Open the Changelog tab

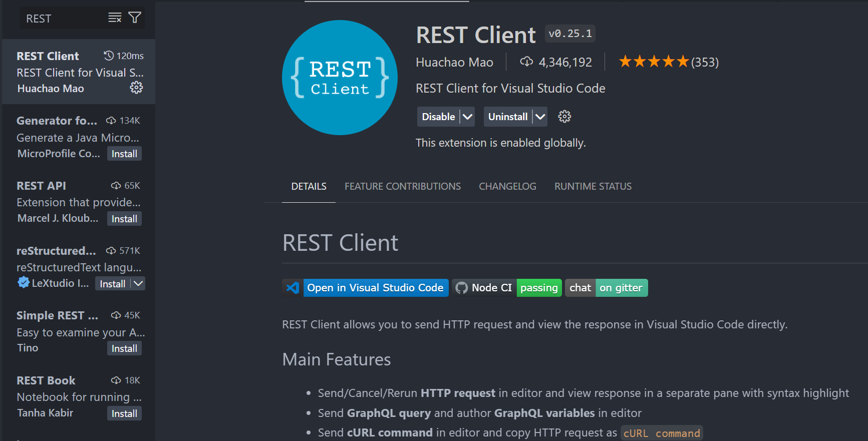(x=507, y=186)
